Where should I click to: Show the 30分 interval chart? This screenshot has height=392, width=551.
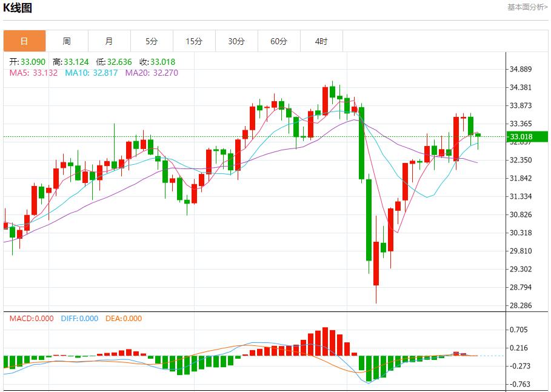pyautogui.click(x=236, y=41)
